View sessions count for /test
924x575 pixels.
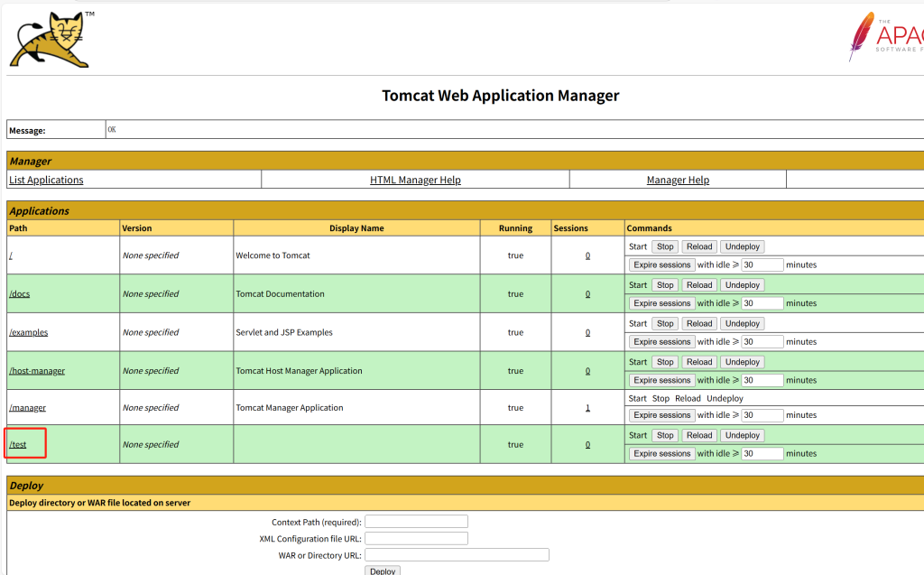coord(587,444)
